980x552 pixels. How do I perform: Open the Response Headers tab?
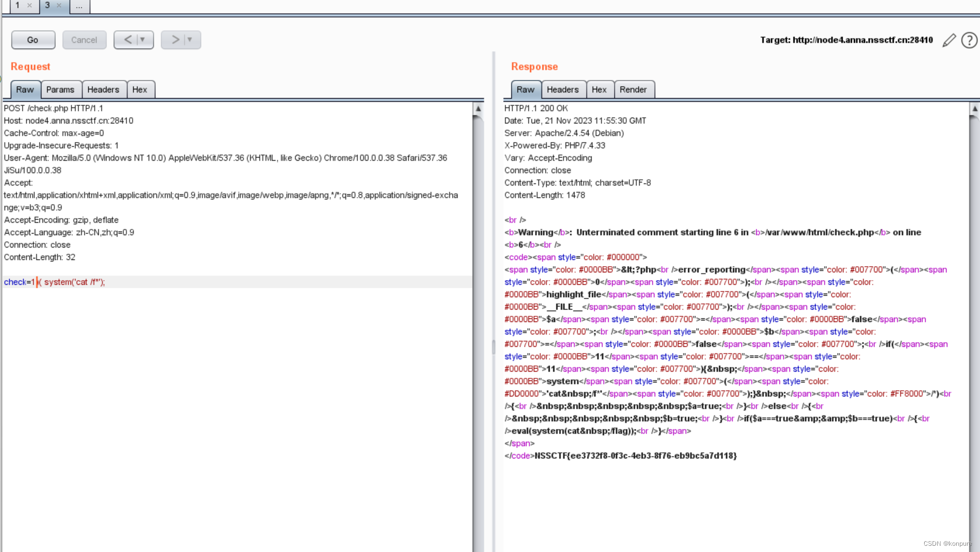point(563,89)
